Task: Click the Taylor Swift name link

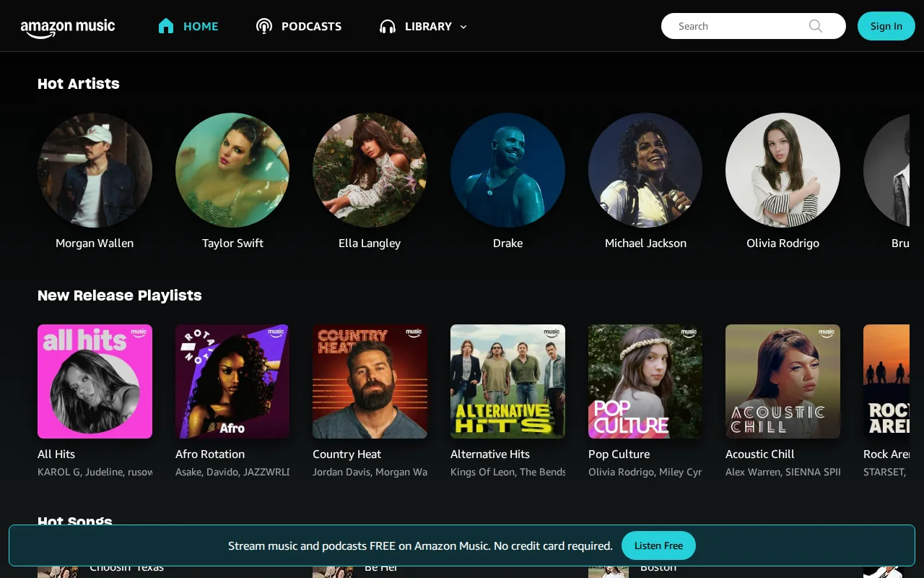Action: click(x=232, y=243)
